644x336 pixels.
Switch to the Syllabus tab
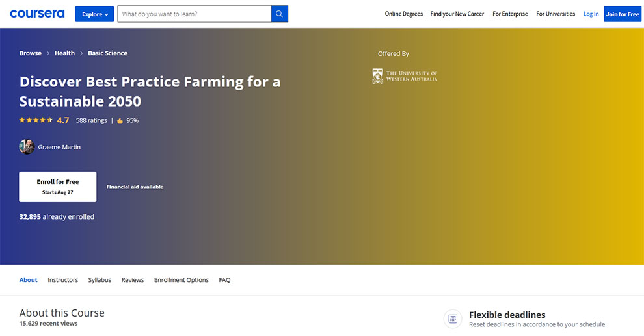pos(100,280)
